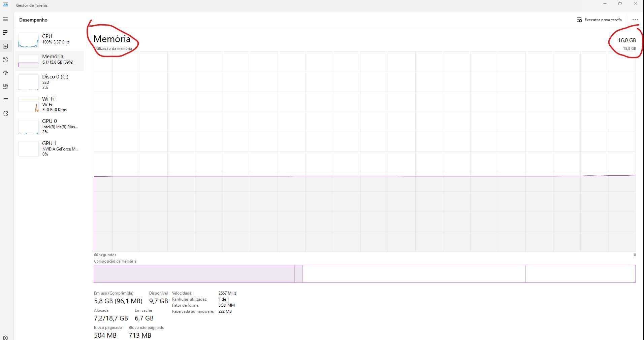
Task: Select the CPU performance entry
Action: click(x=50, y=40)
